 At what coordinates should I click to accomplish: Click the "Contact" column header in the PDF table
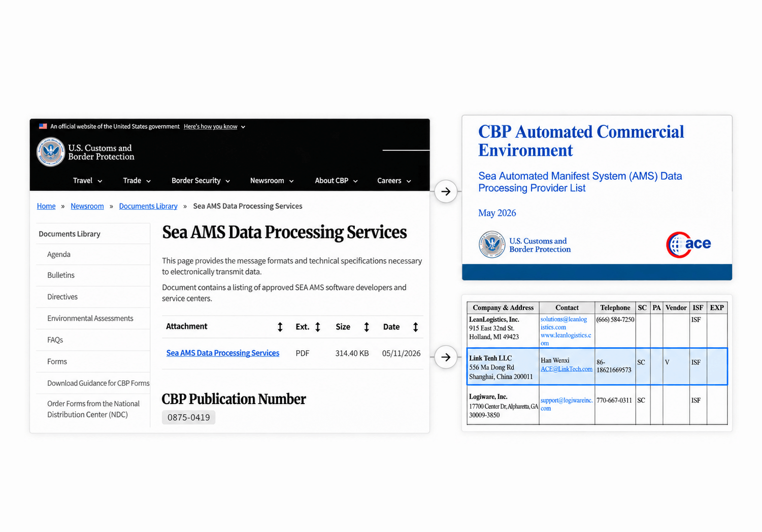pyautogui.click(x=567, y=308)
